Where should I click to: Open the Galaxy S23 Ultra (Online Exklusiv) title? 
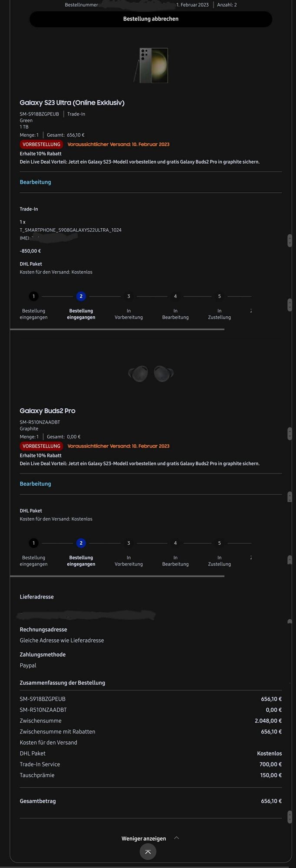(x=72, y=103)
